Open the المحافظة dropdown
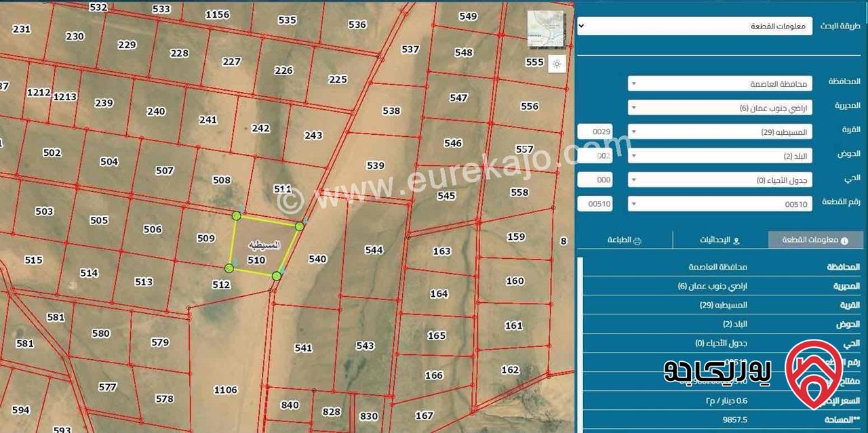This screenshot has height=433, width=868. pyautogui.click(x=719, y=84)
